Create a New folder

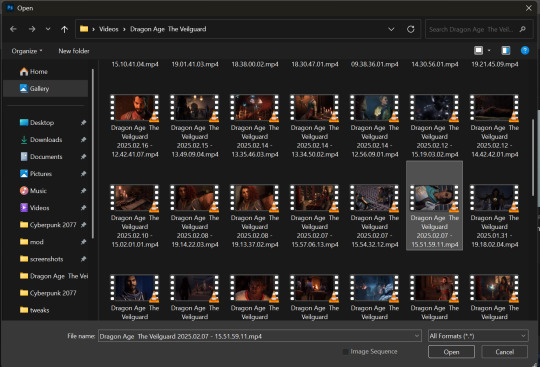(74, 51)
